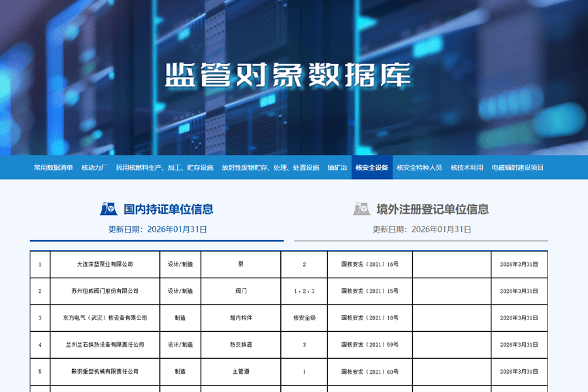This screenshot has height=392, width=588.
Task: Click the gray plant icon beside 境外注册登记单位信息
Action: (361, 209)
